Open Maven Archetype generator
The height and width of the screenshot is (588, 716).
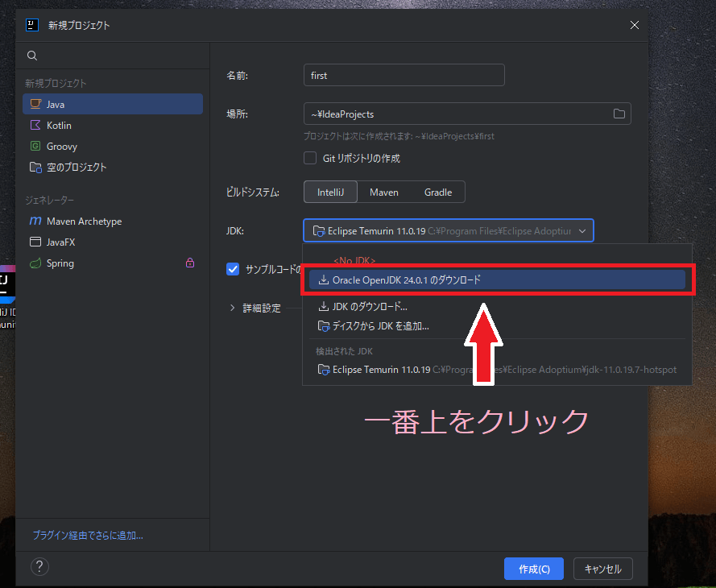(x=113, y=221)
